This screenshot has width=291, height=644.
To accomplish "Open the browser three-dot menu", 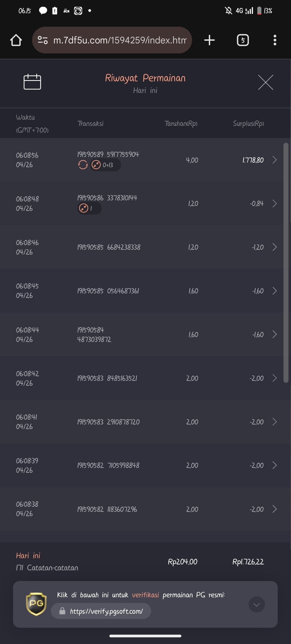I will click(x=275, y=40).
